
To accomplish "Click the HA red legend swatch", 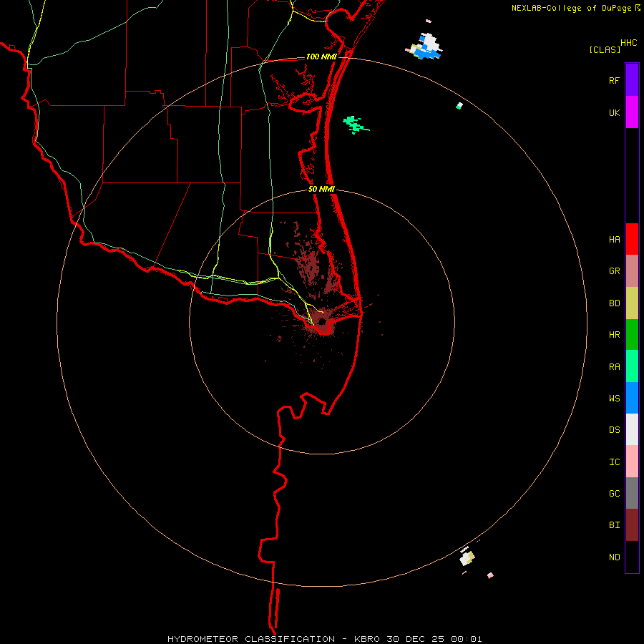I will point(632,239).
